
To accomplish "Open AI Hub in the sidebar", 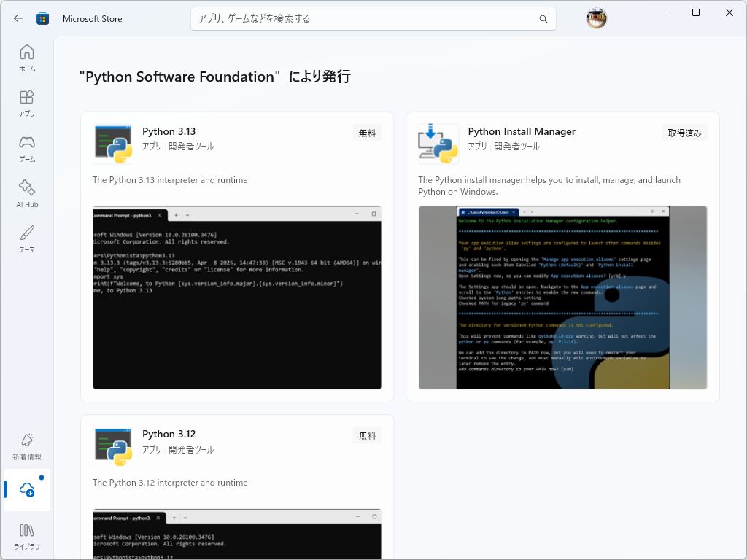I will [27, 194].
